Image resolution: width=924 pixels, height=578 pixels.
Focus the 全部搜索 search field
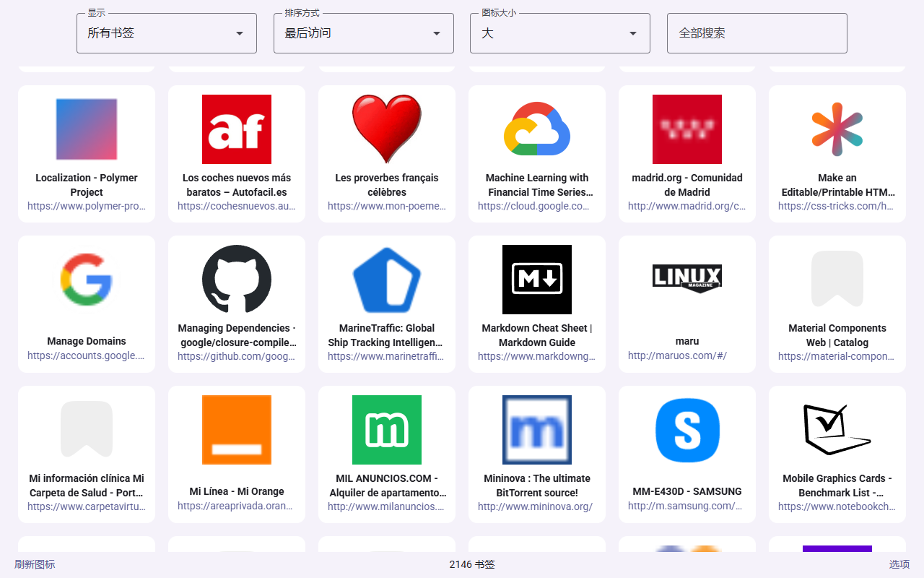tap(757, 33)
